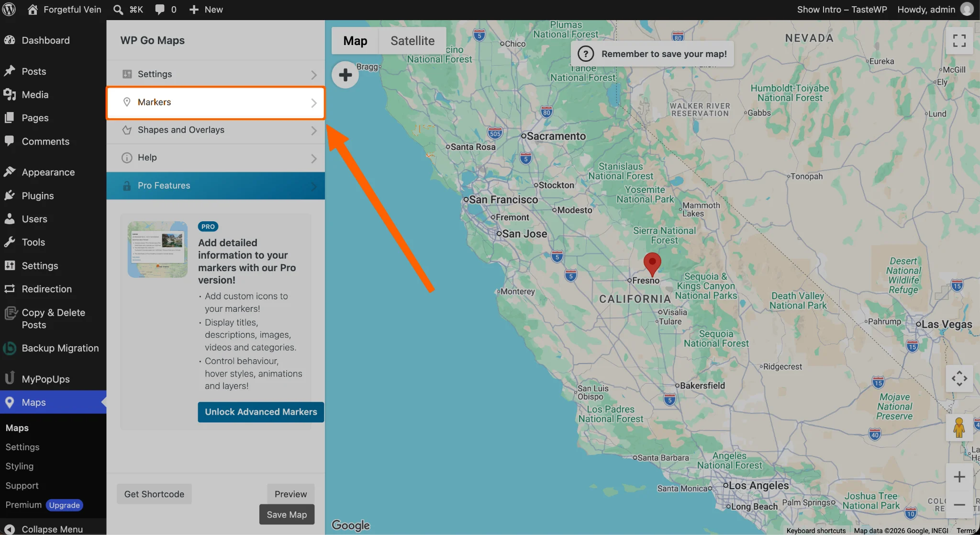
Task: Click the Premium Upgrade badge
Action: coord(65,505)
